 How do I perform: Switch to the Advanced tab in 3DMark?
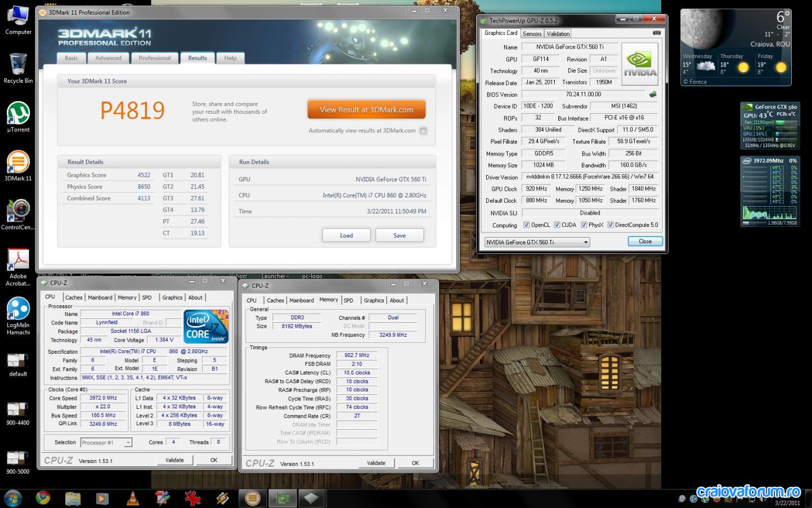click(x=108, y=58)
